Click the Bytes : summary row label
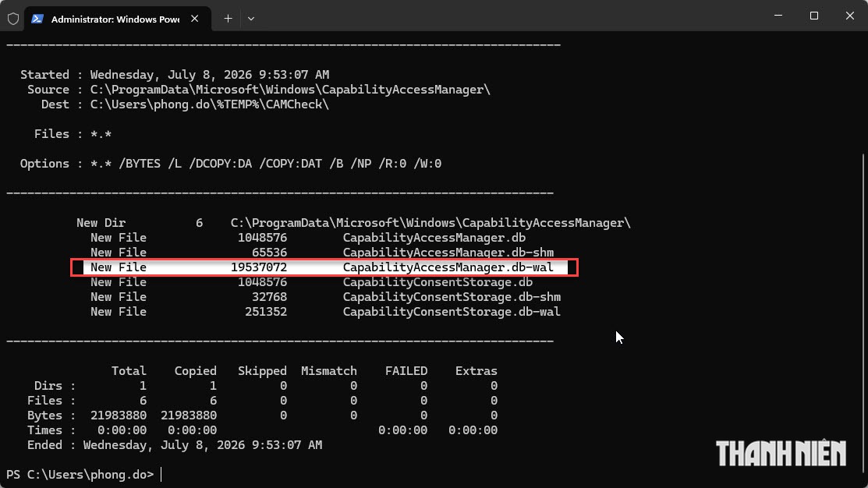This screenshot has height=488, width=868. [x=51, y=416]
